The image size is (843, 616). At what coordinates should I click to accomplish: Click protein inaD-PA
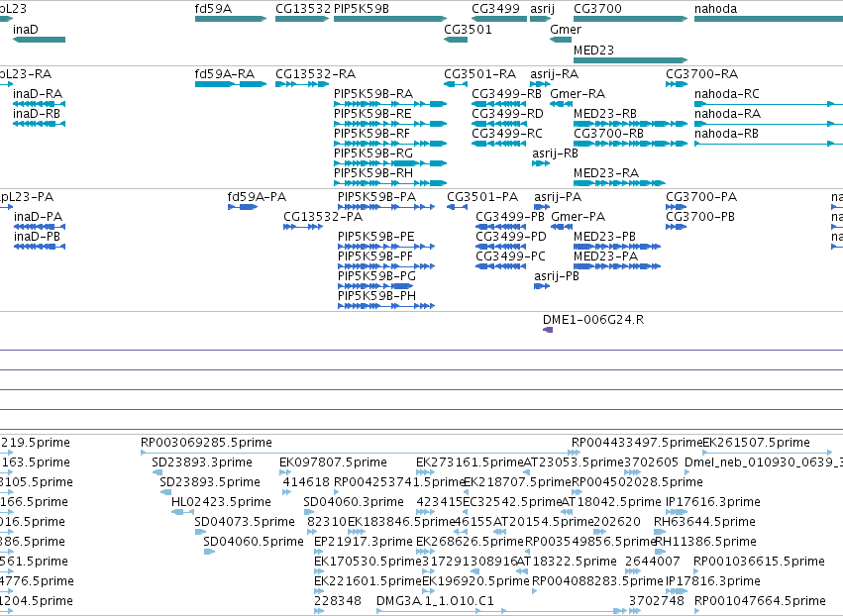pos(40,227)
